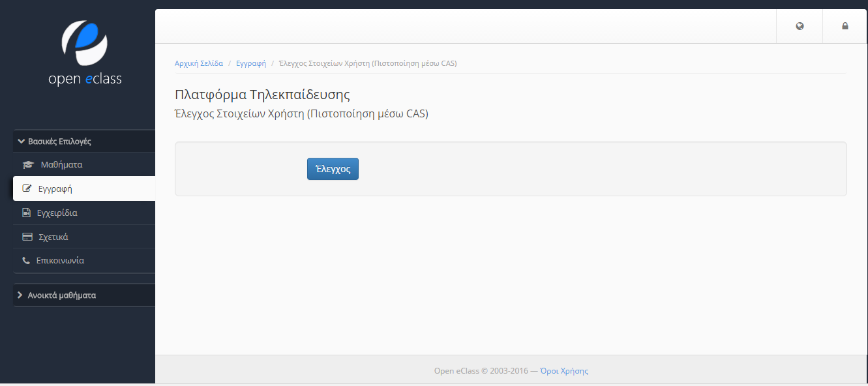The width and height of the screenshot is (868, 386).
Task: Open the Όροι Χρήσης footer link
Action: (x=564, y=371)
